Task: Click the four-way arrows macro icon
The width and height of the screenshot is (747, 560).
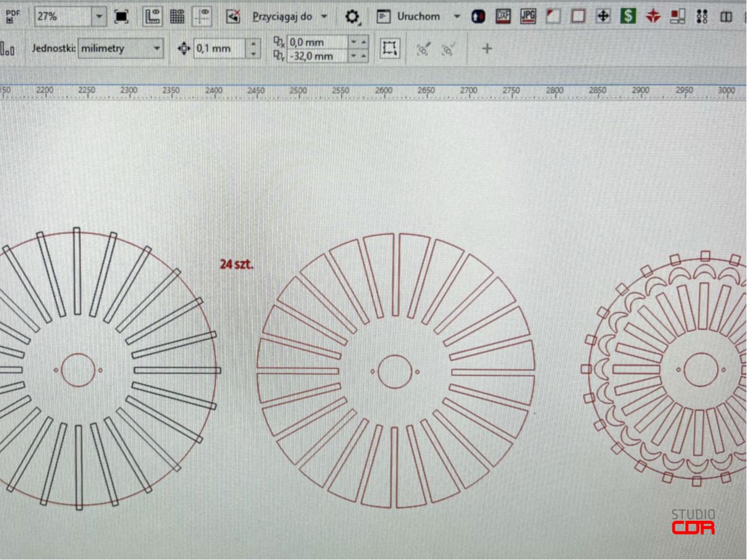Action: (x=603, y=16)
